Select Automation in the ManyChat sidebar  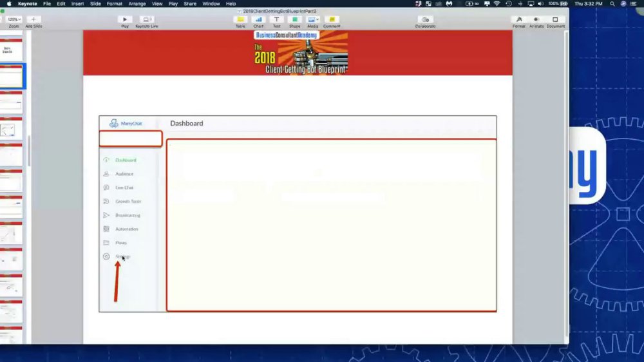126,229
